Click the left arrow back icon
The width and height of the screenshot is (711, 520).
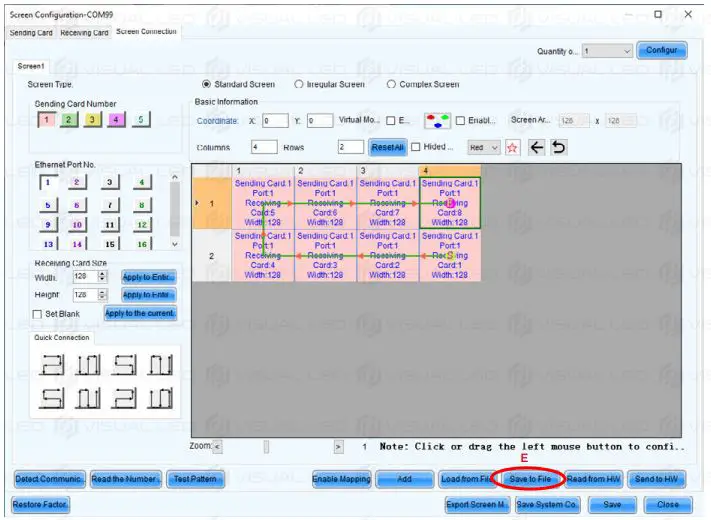click(x=536, y=147)
